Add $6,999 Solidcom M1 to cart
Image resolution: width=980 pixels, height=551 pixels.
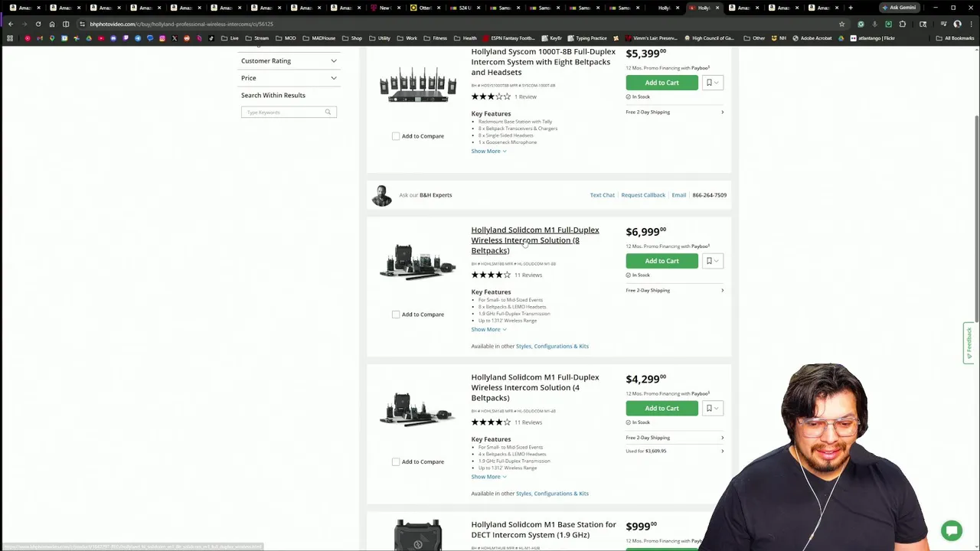click(x=661, y=261)
